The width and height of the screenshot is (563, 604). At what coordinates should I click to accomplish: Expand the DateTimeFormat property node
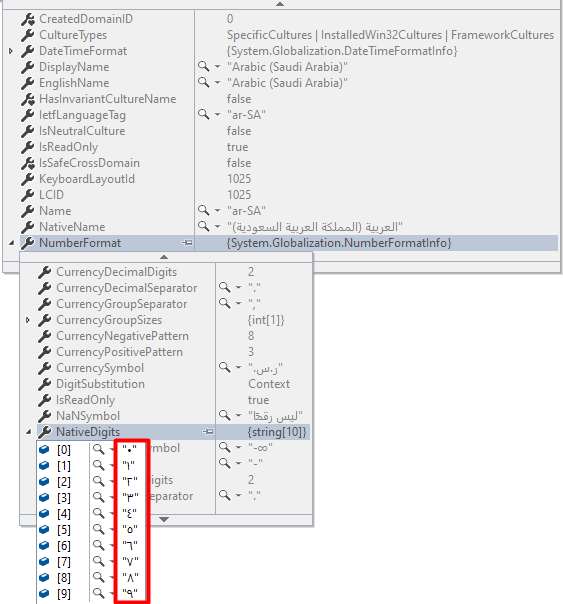pos(11,51)
